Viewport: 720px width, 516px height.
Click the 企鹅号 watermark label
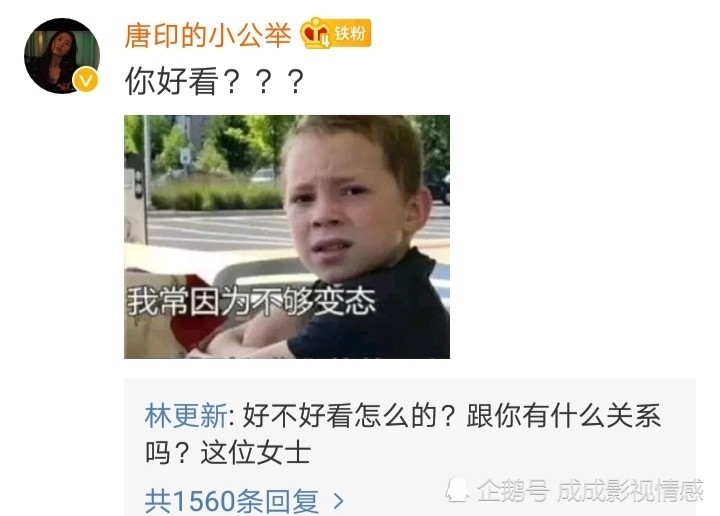513,491
